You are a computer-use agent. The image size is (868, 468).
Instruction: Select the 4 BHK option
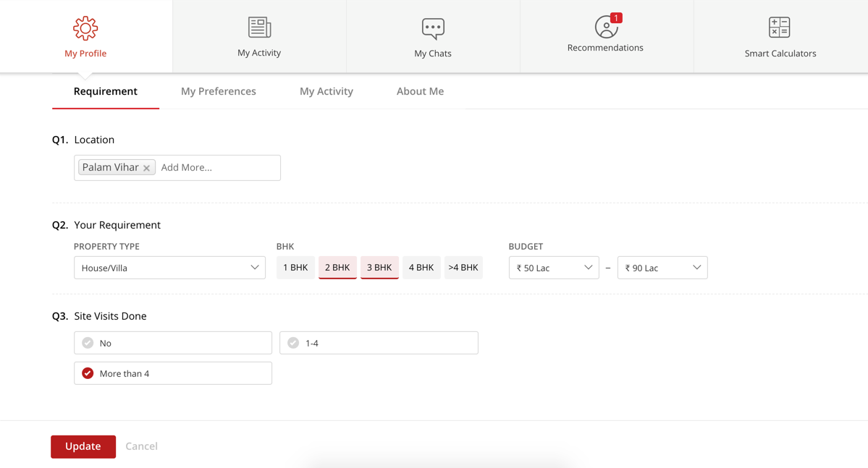421,268
